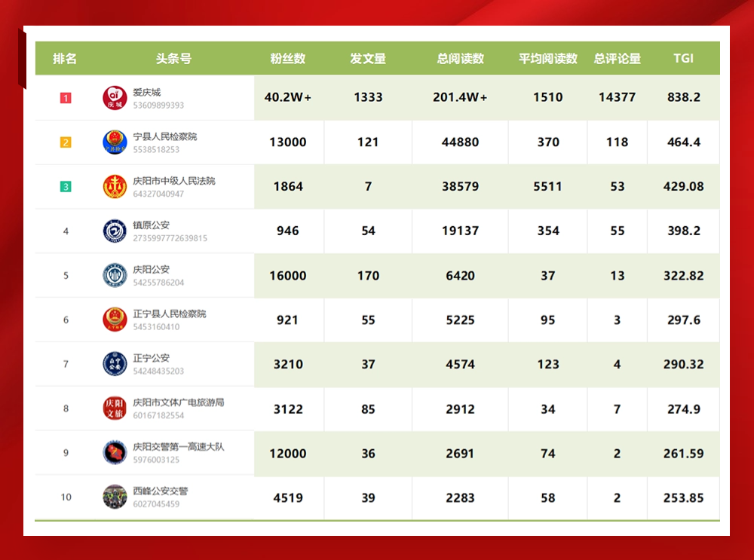The height and width of the screenshot is (560, 754).
Task: Open the 西峰公安交警 account name
Action: pos(161,491)
